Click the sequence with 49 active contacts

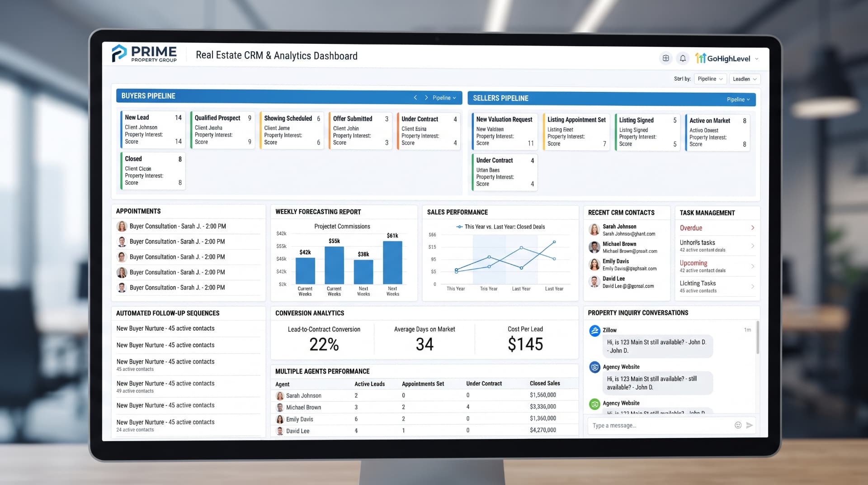tap(188, 386)
